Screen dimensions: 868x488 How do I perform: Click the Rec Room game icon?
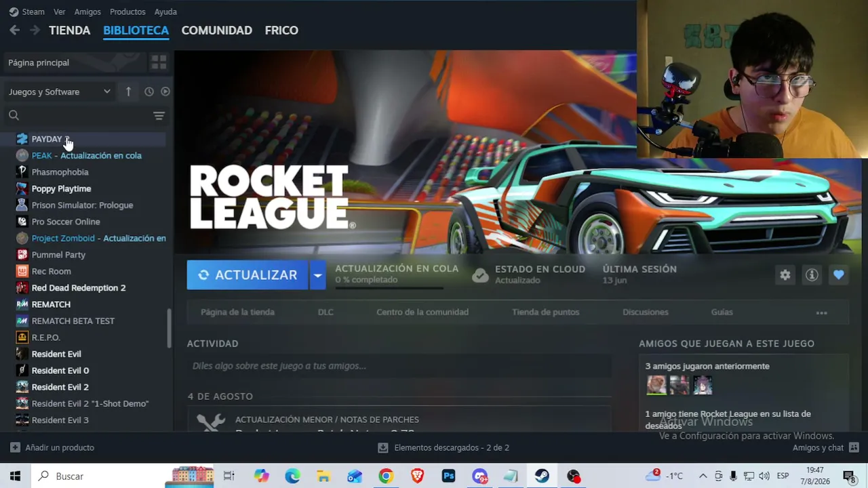(22, 271)
